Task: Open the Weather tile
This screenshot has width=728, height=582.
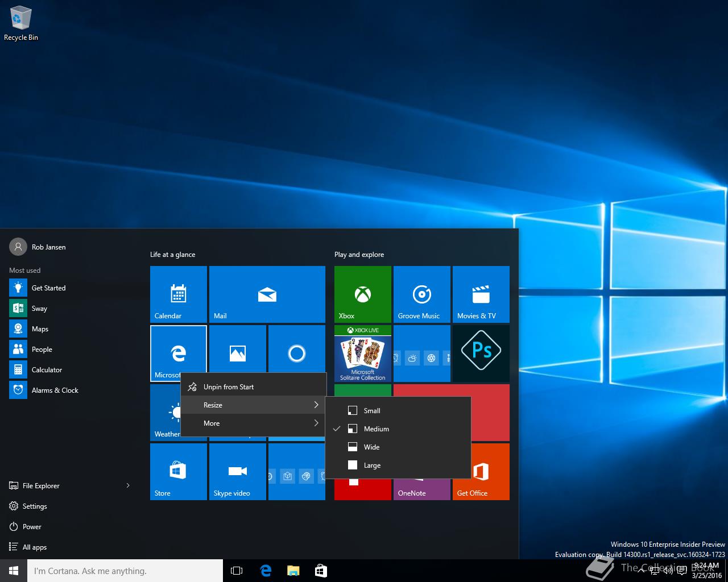Action: pyautogui.click(x=165, y=413)
